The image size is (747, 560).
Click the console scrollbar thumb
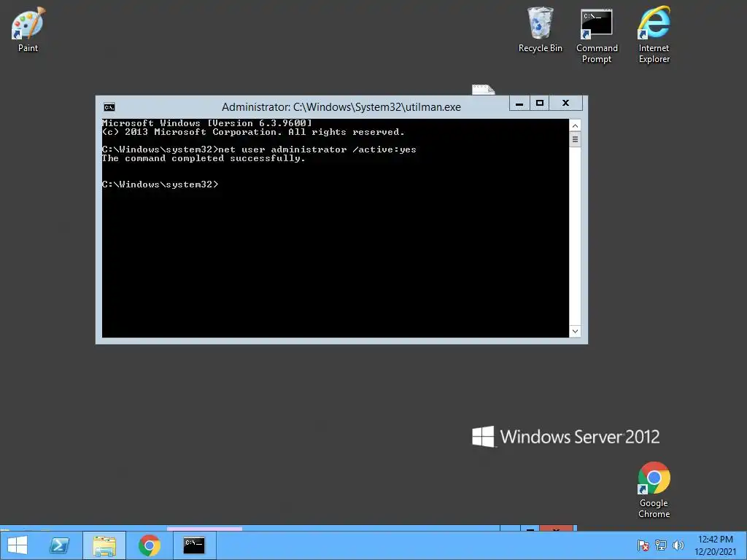575,140
